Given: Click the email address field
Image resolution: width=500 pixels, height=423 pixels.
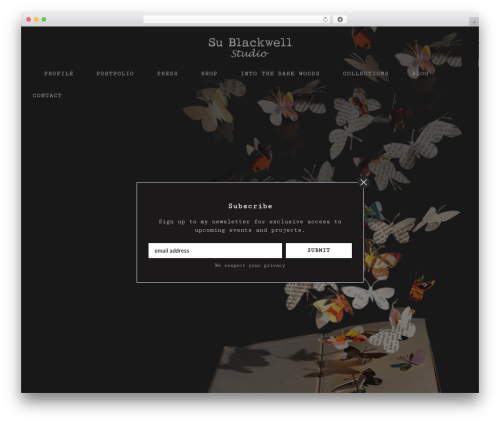Looking at the screenshot, I should point(215,250).
